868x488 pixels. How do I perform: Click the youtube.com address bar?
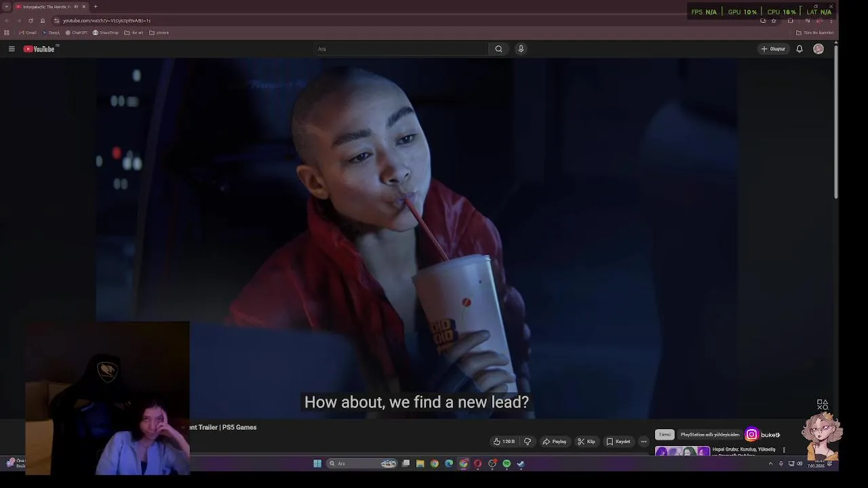point(407,20)
